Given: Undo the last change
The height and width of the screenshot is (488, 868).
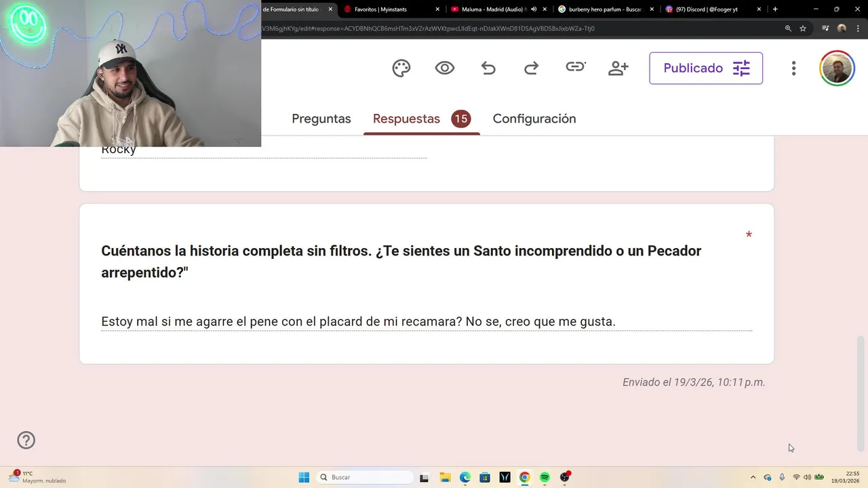Looking at the screenshot, I should 488,68.
